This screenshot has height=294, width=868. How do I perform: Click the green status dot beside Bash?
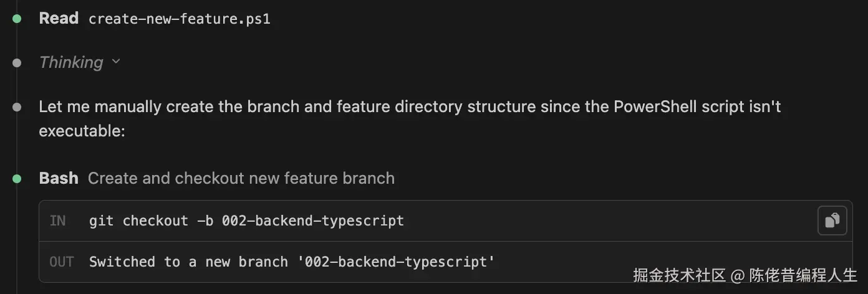pos(17,179)
